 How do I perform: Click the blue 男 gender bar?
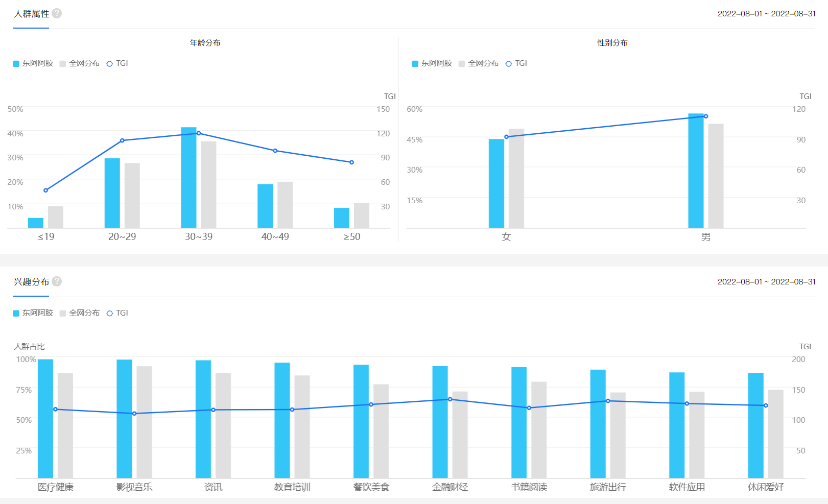(696, 171)
